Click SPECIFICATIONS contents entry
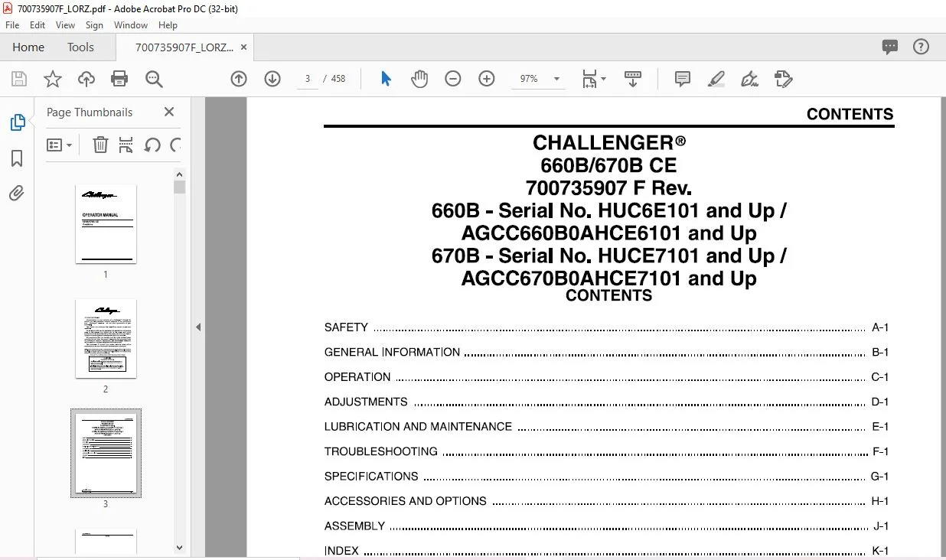The width and height of the screenshot is (946, 560). coord(606,476)
